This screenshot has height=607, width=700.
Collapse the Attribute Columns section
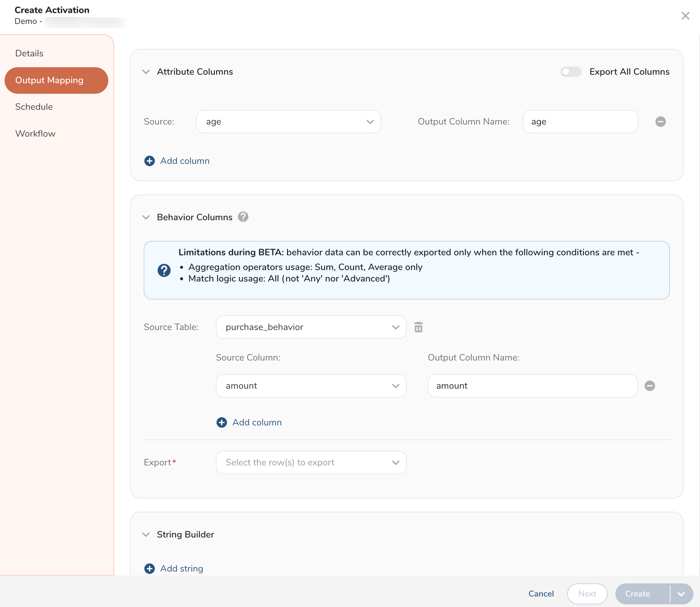tap(146, 72)
